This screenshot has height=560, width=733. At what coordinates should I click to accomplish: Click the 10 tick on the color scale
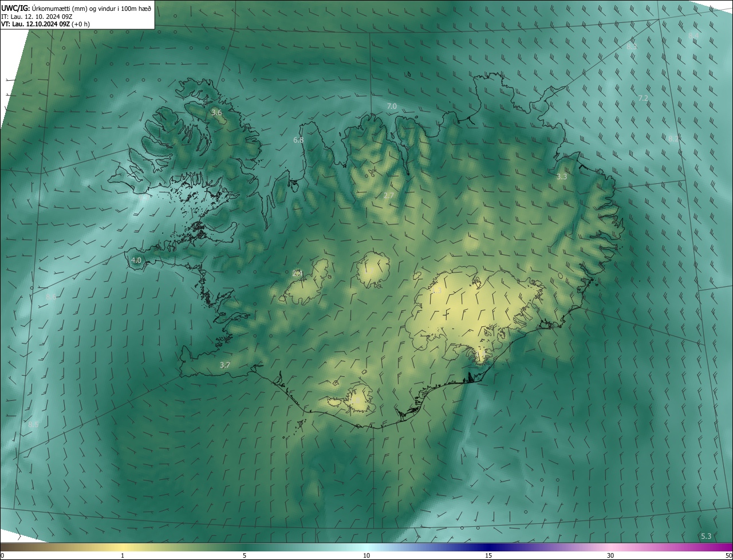[366, 555]
